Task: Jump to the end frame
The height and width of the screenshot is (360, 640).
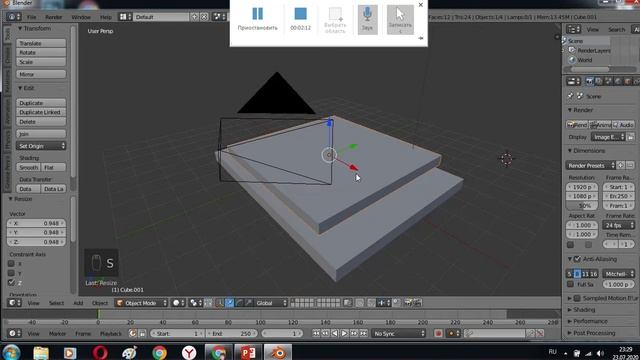Action: coord(363,333)
